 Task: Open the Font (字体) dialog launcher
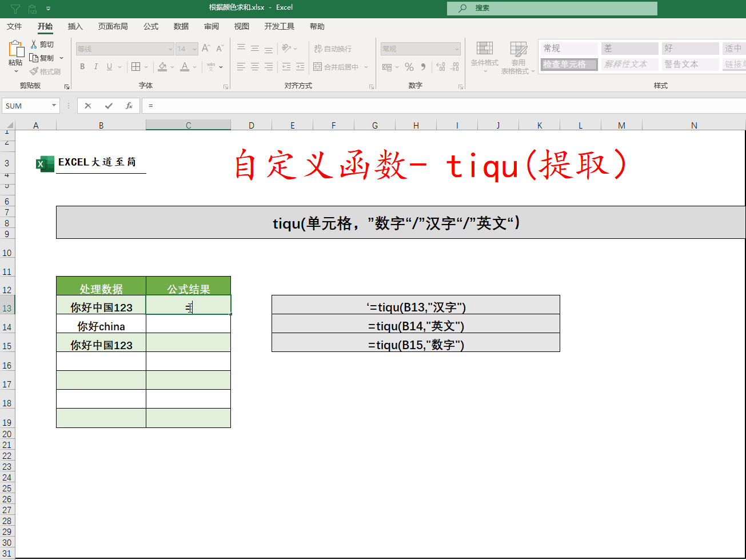(x=226, y=87)
